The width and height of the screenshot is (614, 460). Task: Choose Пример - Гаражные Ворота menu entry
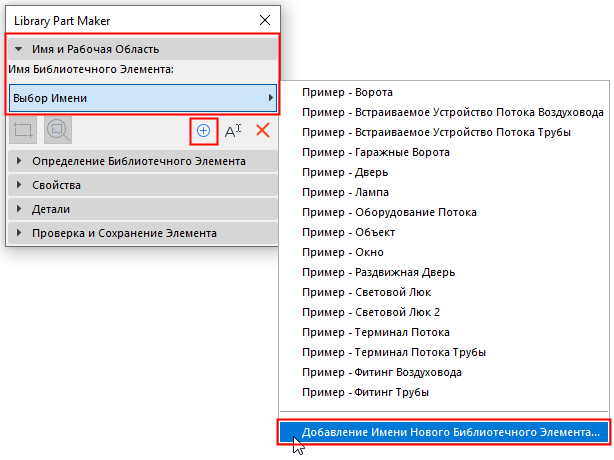[375, 152]
